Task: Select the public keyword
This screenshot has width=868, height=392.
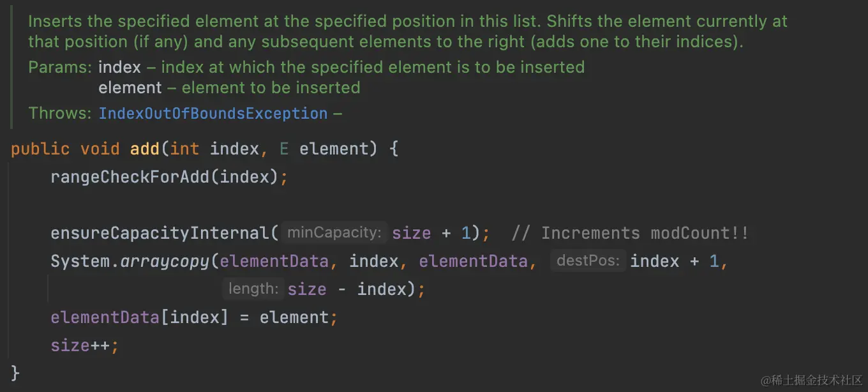Action: point(40,149)
